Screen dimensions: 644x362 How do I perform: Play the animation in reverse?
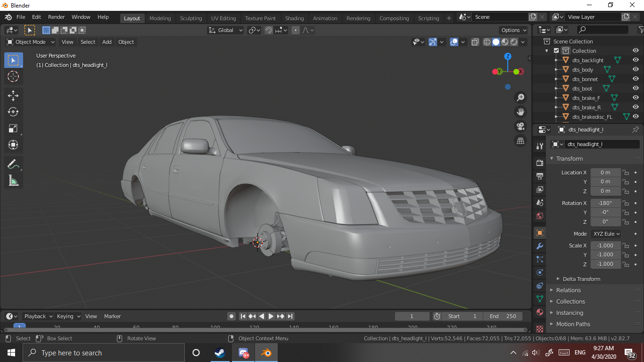click(262, 316)
